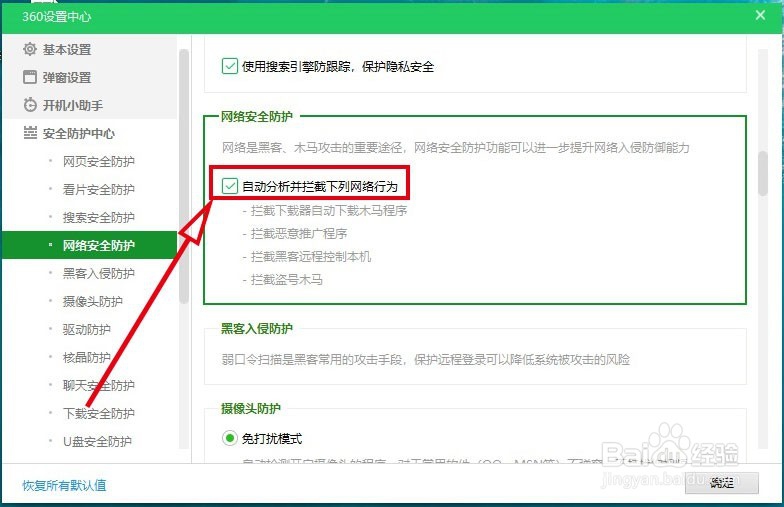Click 拦截下载器自动下载木马程序 text
This screenshot has width=784, height=507.
point(328,210)
